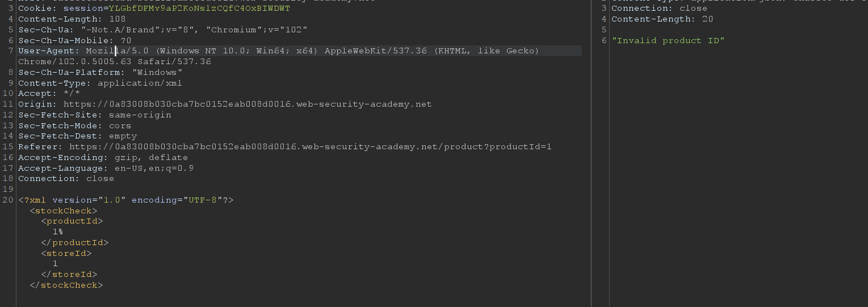
Task: Click the "Invalid product ID" response text
Action: [x=668, y=41]
